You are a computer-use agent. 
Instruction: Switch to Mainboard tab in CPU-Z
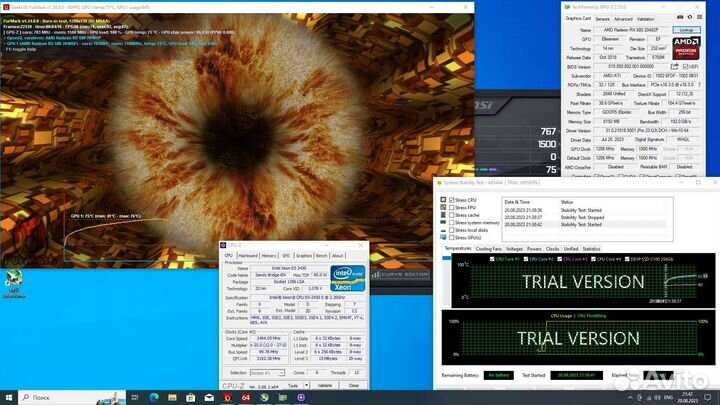point(248,256)
